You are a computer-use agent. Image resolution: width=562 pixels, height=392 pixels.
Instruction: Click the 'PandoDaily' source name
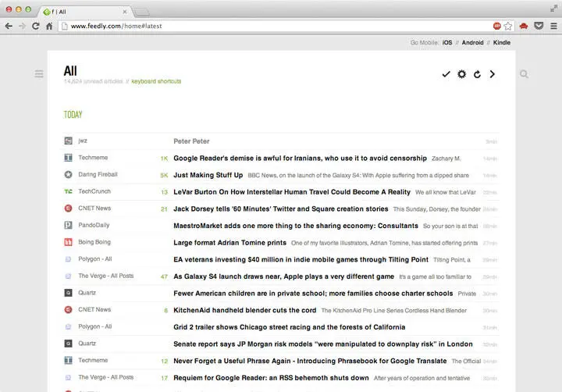(94, 225)
